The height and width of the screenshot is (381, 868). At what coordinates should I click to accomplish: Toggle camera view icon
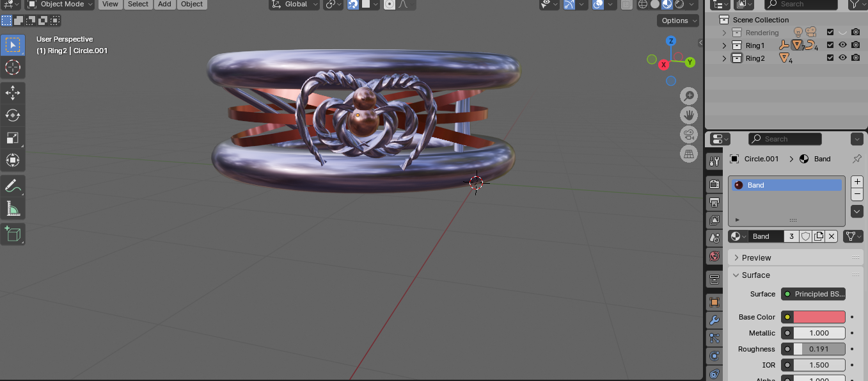[689, 134]
